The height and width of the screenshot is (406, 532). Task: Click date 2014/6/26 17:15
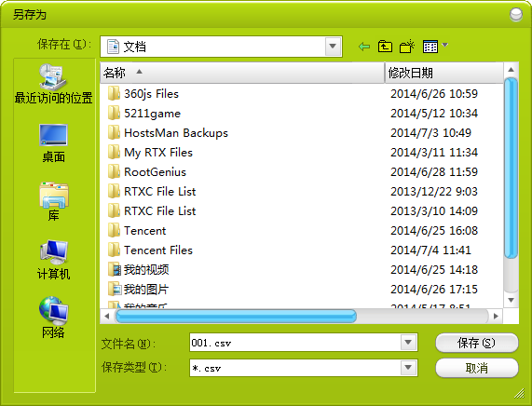(434, 290)
